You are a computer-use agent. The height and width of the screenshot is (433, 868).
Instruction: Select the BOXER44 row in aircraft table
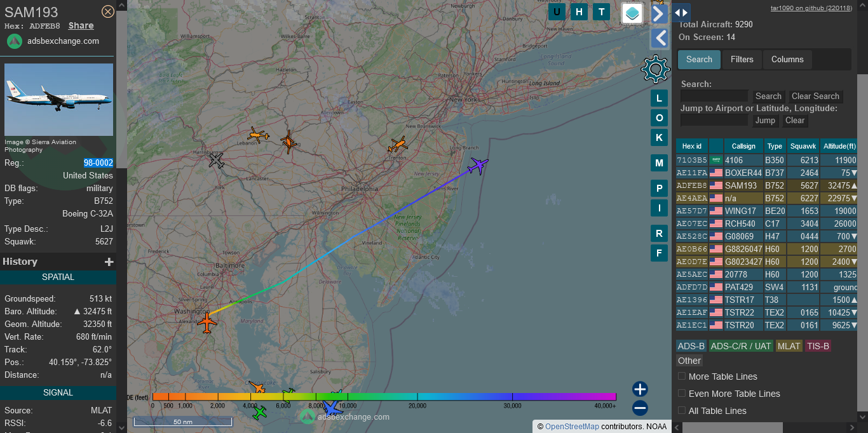point(766,173)
